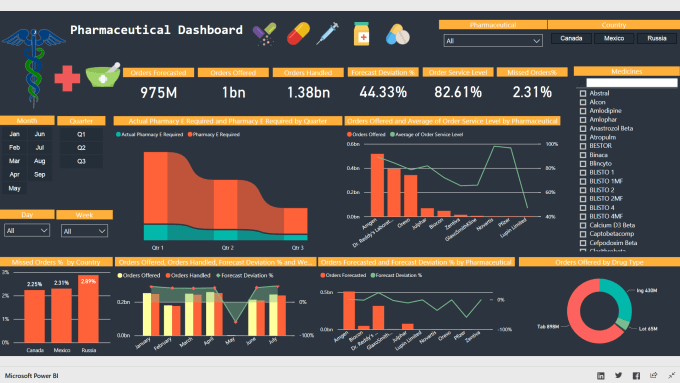Click the blue pill and tablet icon

tap(397, 34)
